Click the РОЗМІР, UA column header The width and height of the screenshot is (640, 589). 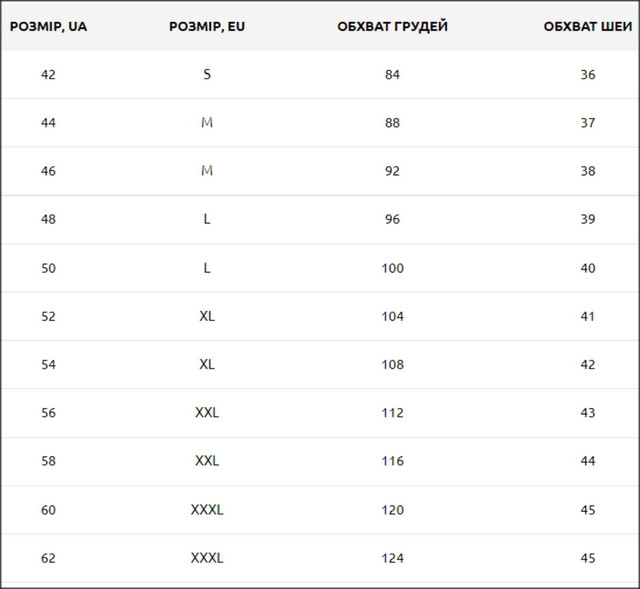click(48, 26)
